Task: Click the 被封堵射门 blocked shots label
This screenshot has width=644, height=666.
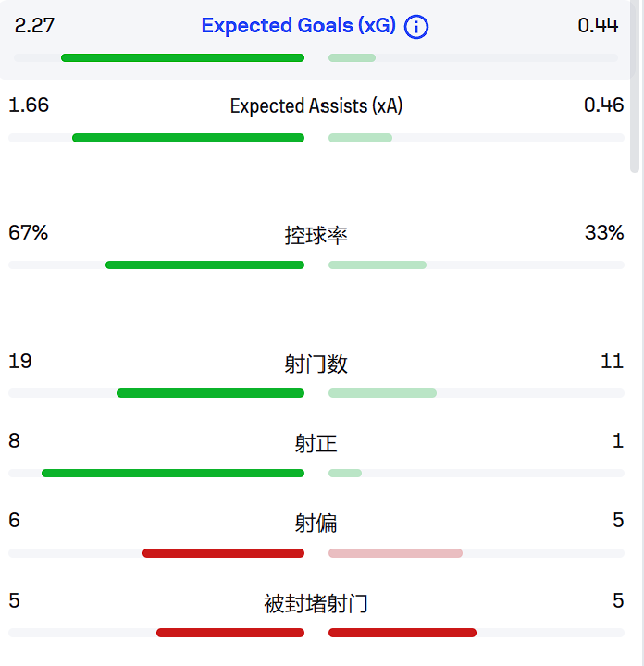Action: tap(316, 603)
